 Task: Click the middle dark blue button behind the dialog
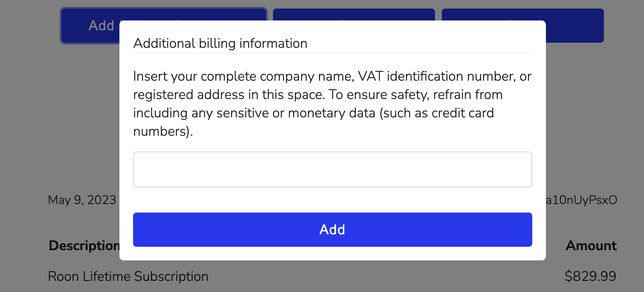(354, 15)
